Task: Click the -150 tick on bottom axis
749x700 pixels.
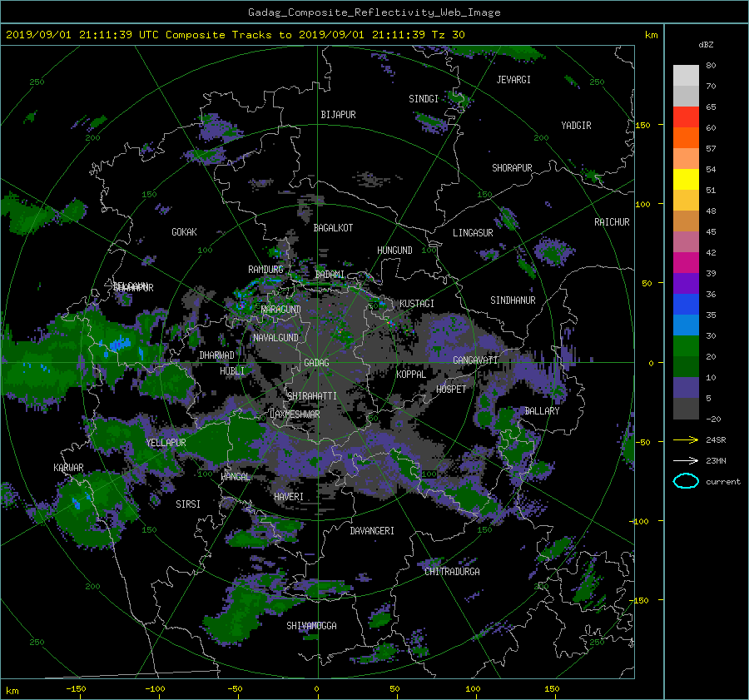Action: pos(76,689)
